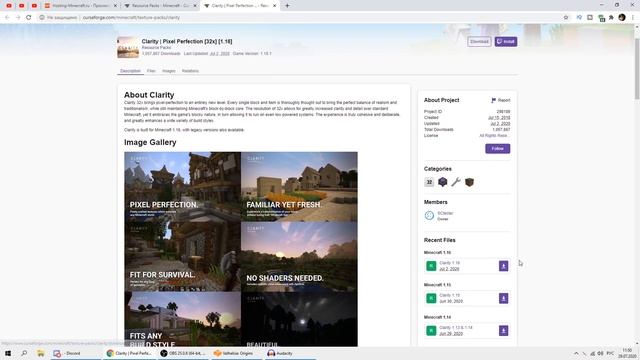Click the site security info icon
Screen dimensions: 640x360
tap(42, 18)
